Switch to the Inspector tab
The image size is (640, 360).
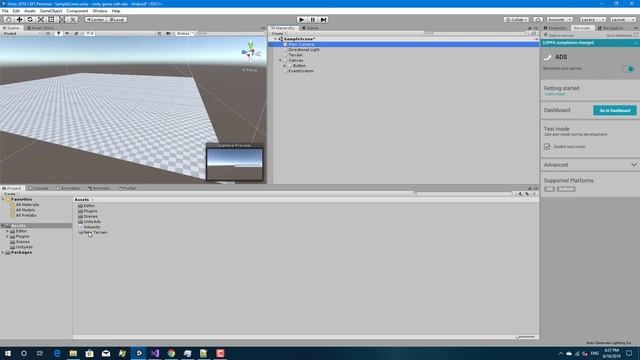coord(556,28)
